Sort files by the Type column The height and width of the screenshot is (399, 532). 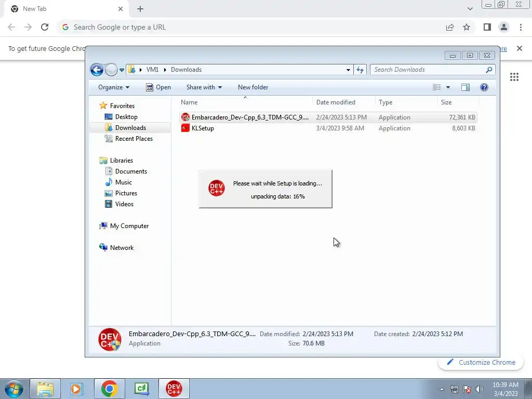coord(406,102)
